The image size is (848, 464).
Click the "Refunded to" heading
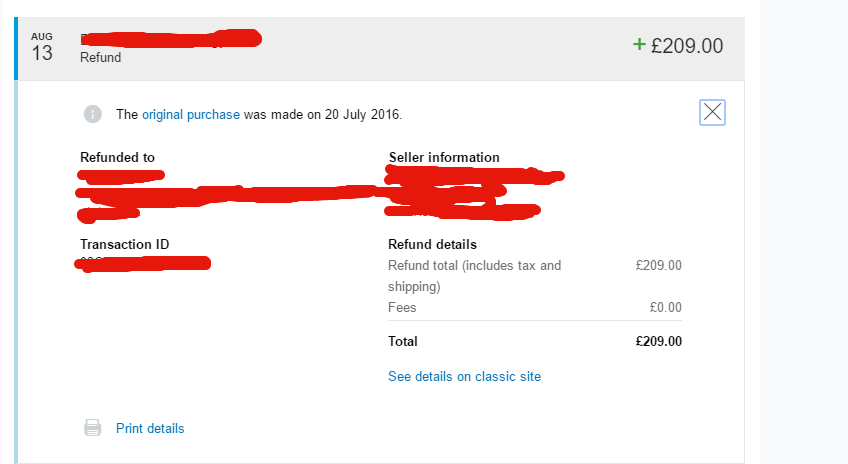(x=117, y=157)
